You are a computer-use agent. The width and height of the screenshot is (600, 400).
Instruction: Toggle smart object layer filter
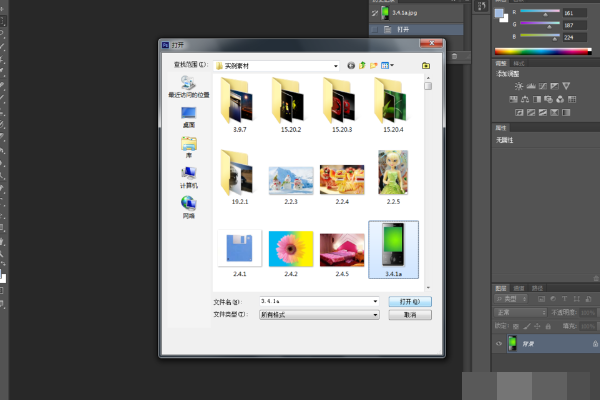(589, 299)
